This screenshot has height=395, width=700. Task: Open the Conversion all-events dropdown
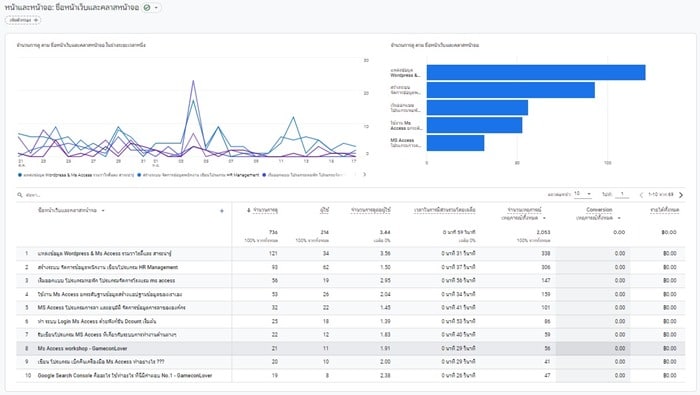coord(598,218)
